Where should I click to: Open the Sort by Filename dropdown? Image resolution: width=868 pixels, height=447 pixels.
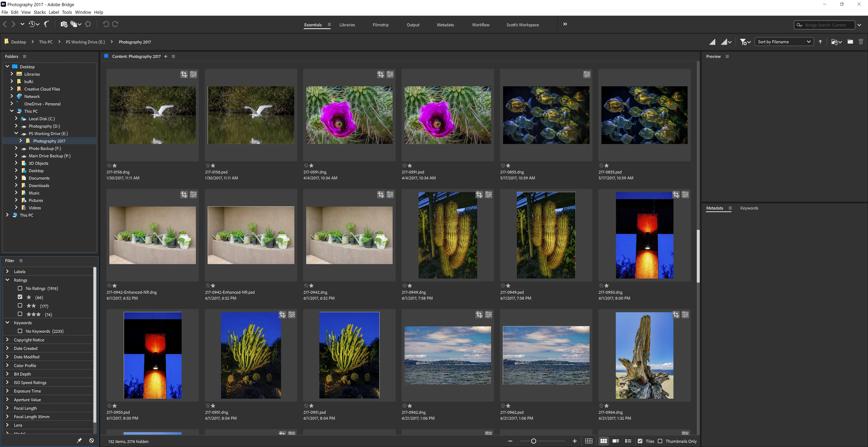(784, 42)
